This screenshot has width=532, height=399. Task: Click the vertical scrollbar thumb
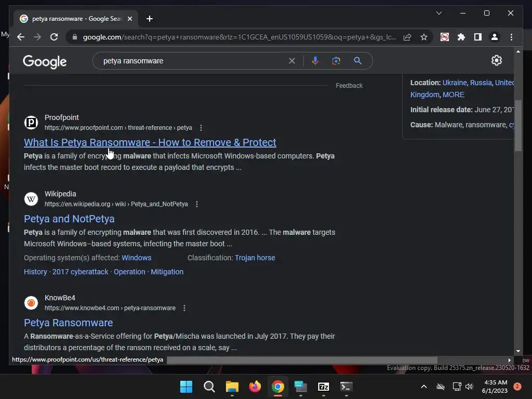tap(518, 126)
